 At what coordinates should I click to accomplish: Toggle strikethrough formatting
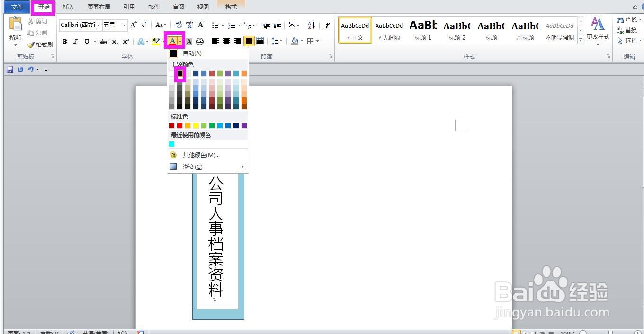[x=104, y=42]
